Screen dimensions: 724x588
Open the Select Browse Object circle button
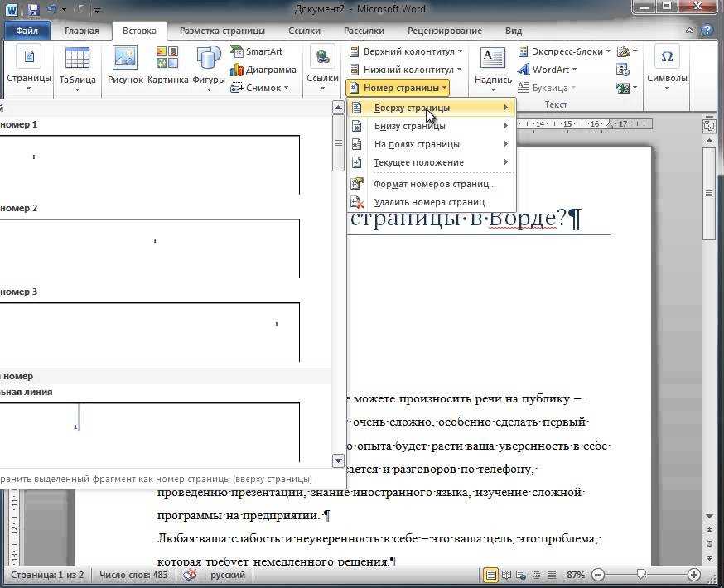710,543
